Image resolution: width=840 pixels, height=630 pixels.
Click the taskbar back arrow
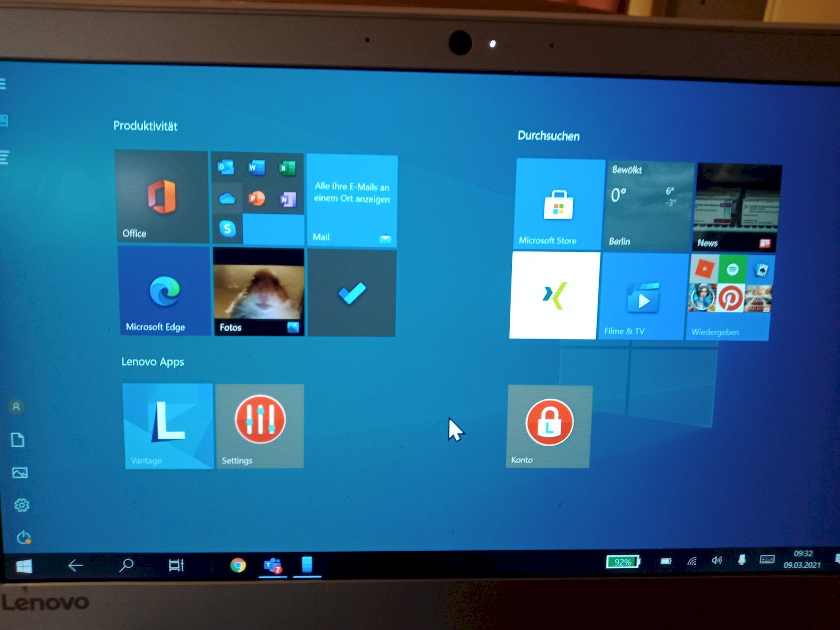point(75,566)
